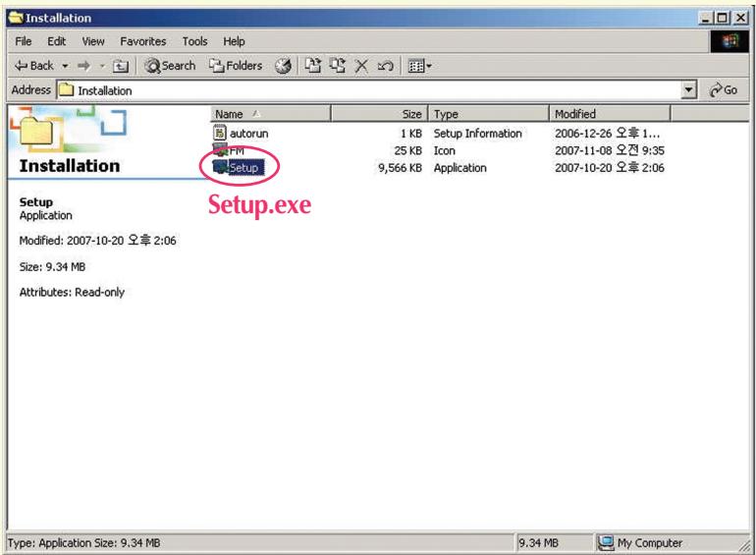The image size is (756, 555).
Task: Click the 9,566 KB size cell
Action: point(400,168)
